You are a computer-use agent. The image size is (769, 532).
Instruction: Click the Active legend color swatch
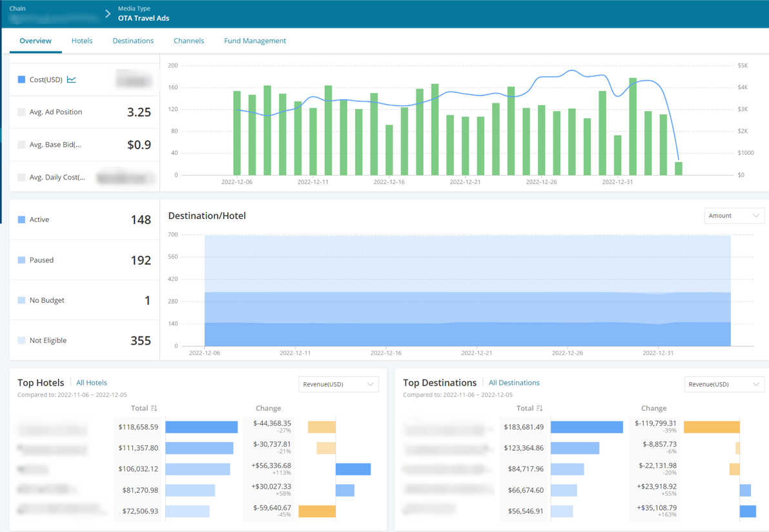21,220
